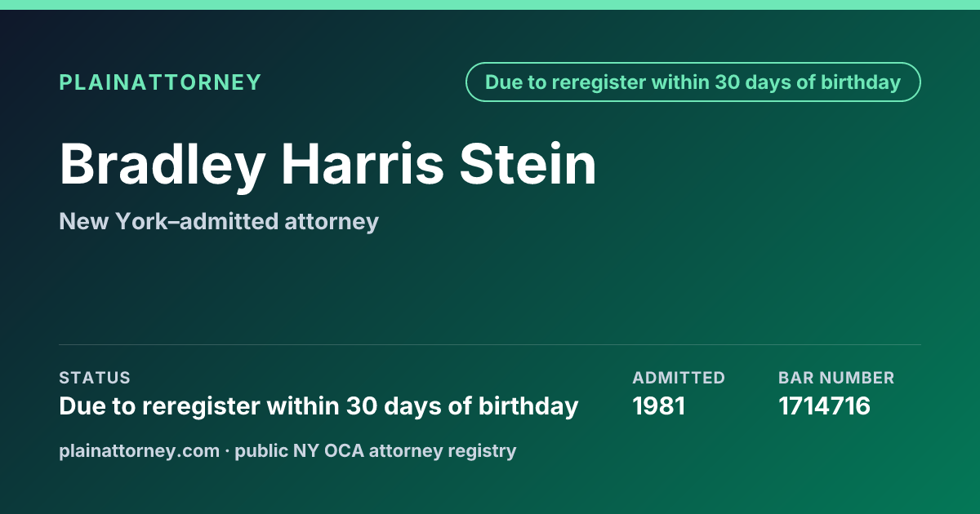Click the horizontal divider line above status
980x514 pixels.
[x=490, y=344]
